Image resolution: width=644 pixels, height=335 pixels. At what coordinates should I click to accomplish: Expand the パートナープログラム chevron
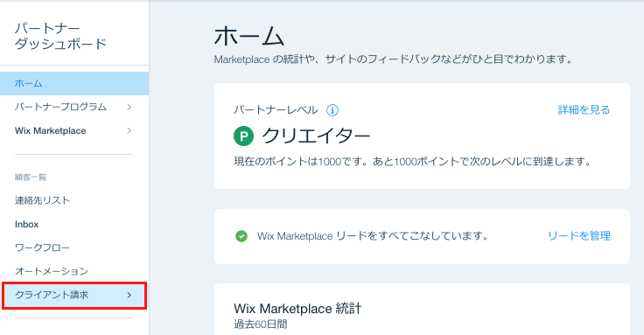point(129,108)
